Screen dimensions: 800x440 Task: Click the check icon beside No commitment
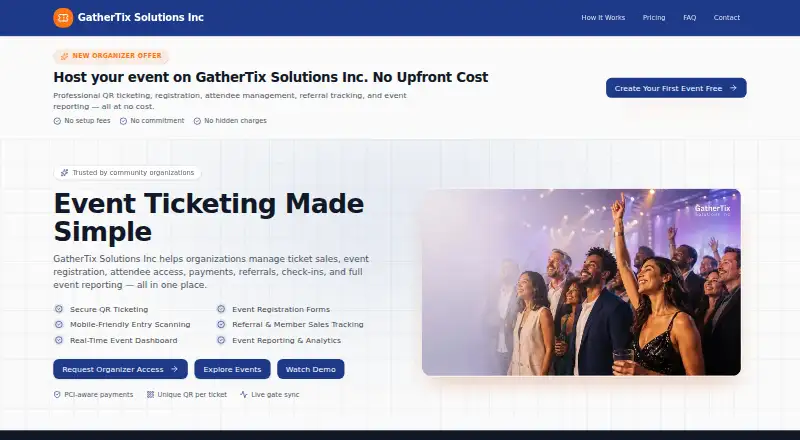(x=123, y=121)
